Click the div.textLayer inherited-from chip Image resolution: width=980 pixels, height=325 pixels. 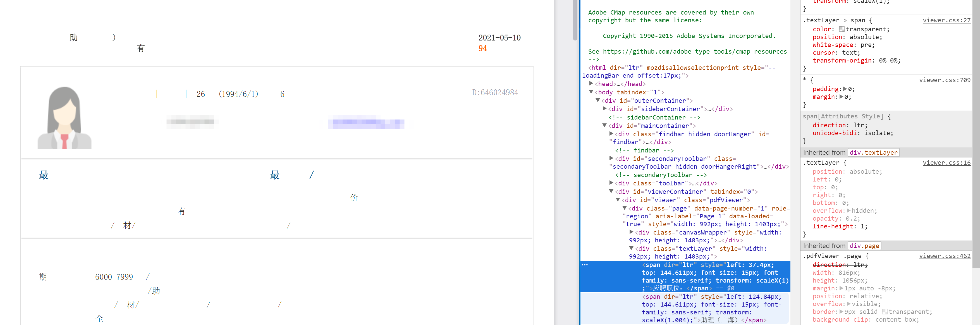point(873,152)
